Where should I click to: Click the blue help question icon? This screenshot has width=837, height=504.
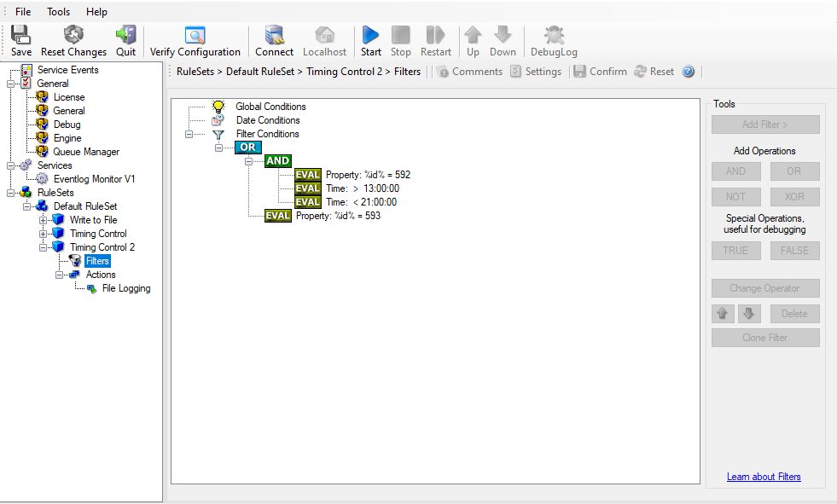pyautogui.click(x=689, y=72)
